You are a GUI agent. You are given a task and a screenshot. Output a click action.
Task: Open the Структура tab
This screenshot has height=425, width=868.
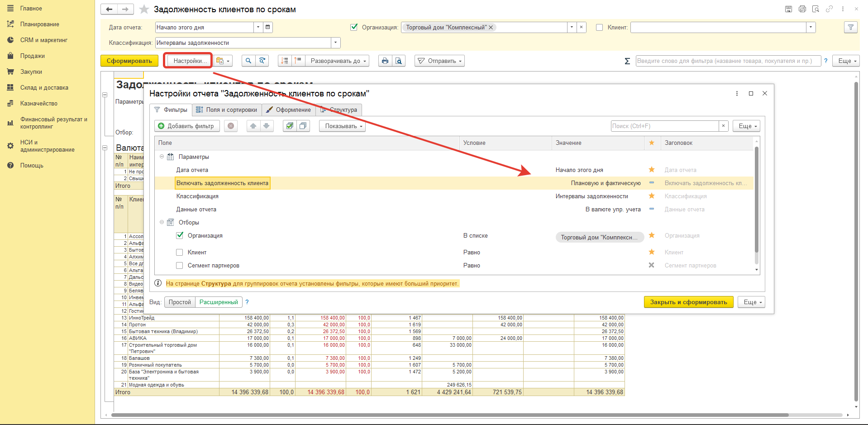[x=339, y=110]
